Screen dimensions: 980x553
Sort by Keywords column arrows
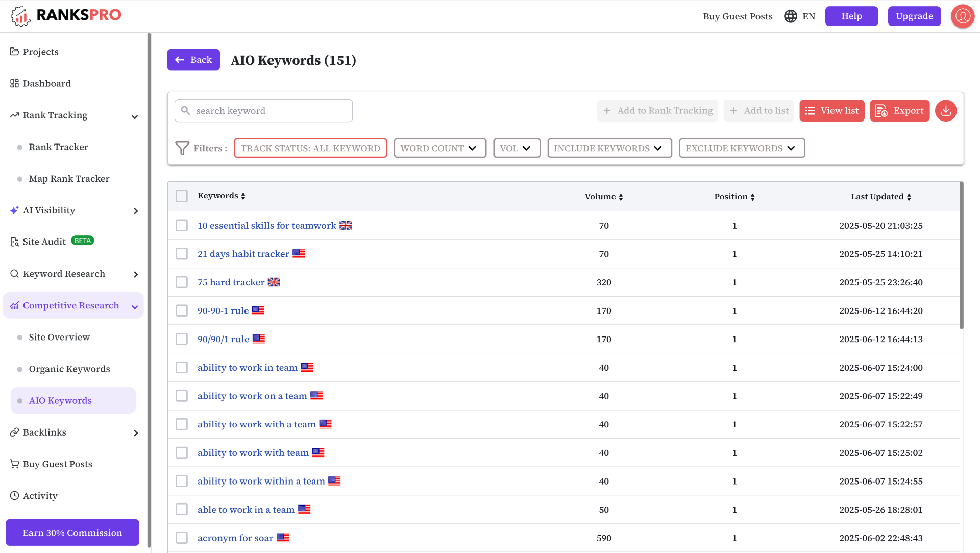(x=243, y=196)
